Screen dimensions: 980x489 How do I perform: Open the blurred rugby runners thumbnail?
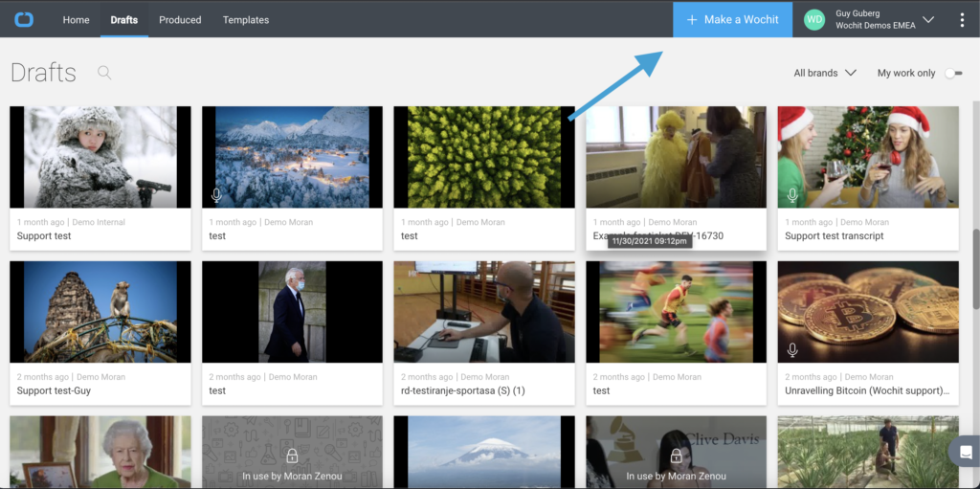coord(676,311)
